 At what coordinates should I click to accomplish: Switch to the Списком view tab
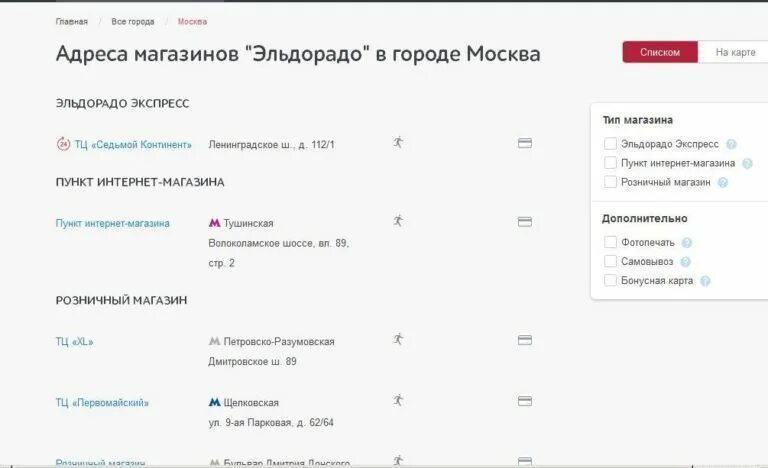(x=660, y=52)
